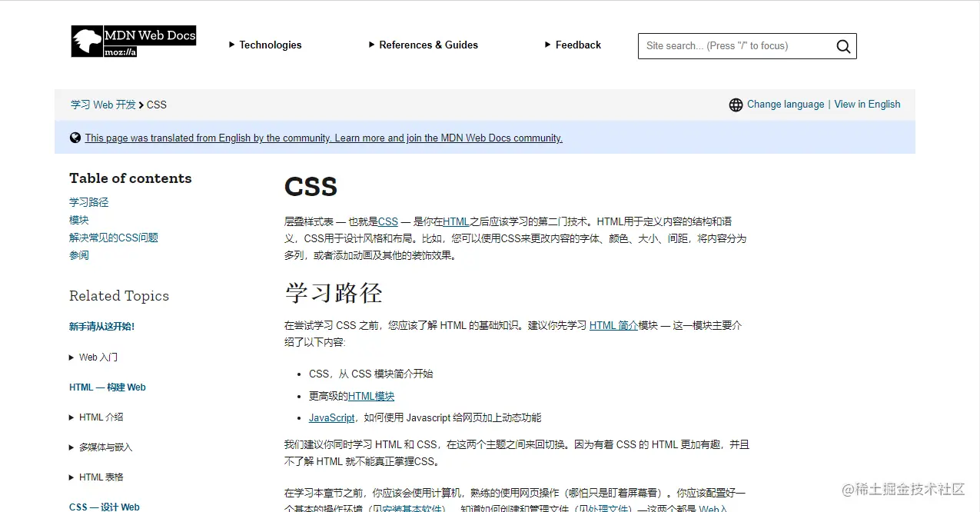The height and width of the screenshot is (512, 980).
Task: Expand the HTML 介绍 sidebar section
Action: point(96,417)
